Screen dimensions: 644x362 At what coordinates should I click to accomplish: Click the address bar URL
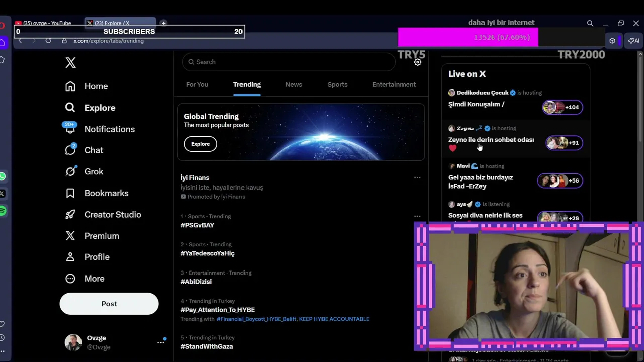pyautogui.click(x=109, y=41)
